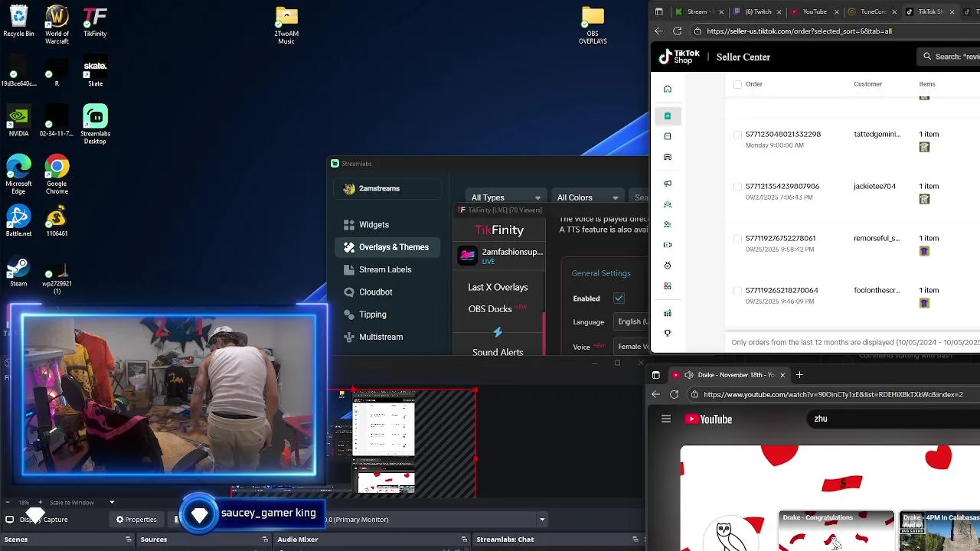Open the TikFinity Language dropdown
Viewport: 980px width, 551px height.
[632, 322]
